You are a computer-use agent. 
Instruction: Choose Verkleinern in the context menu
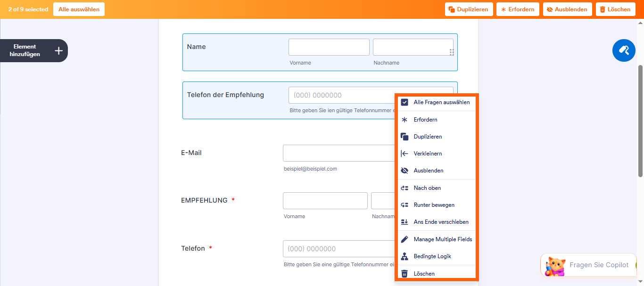coord(437,154)
